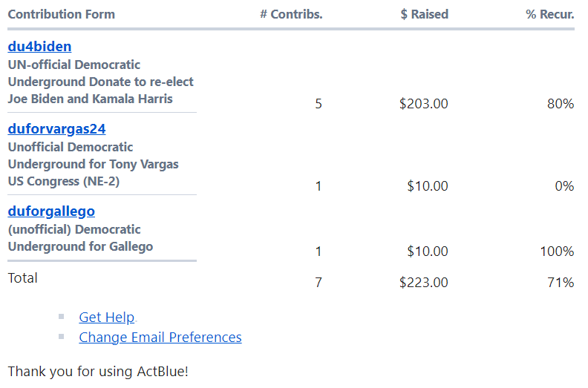Screen dimensions: 588x388
Task: Open the duforvargas24 contribution form link
Action: (x=57, y=129)
